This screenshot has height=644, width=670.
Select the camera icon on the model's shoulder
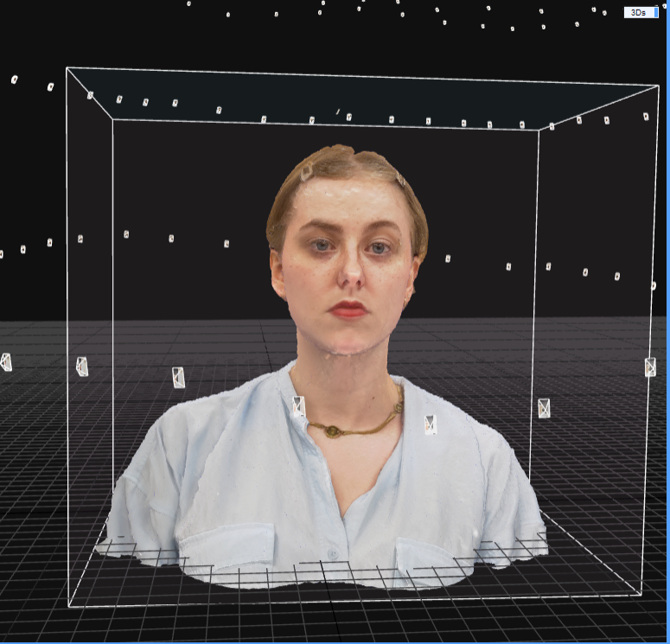430,424
